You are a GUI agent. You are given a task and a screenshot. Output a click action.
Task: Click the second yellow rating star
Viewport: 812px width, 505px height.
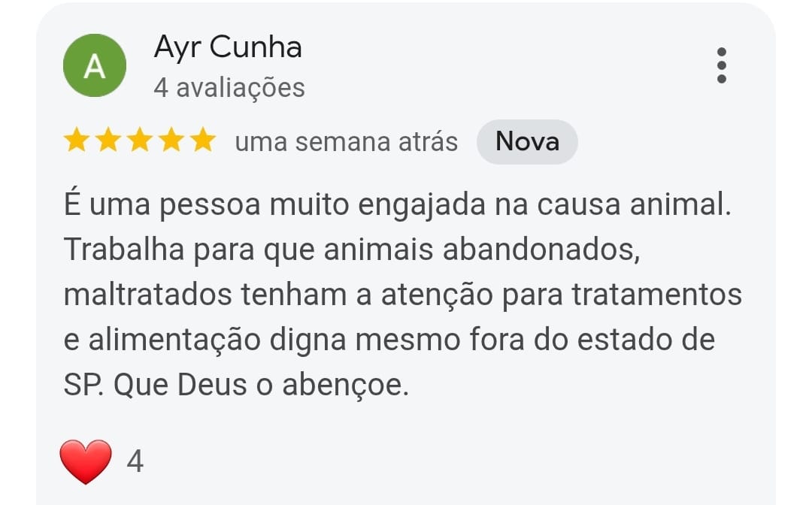(x=108, y=141)
